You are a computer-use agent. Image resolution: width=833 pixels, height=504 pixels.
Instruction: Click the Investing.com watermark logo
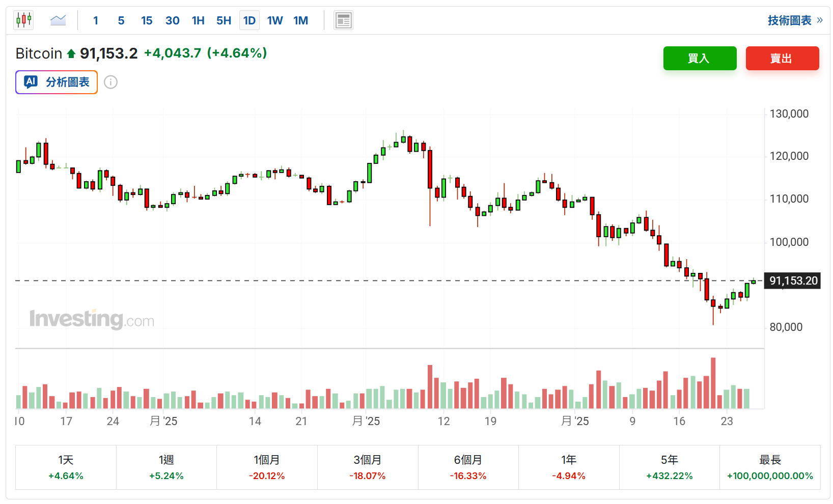point(92,319)
